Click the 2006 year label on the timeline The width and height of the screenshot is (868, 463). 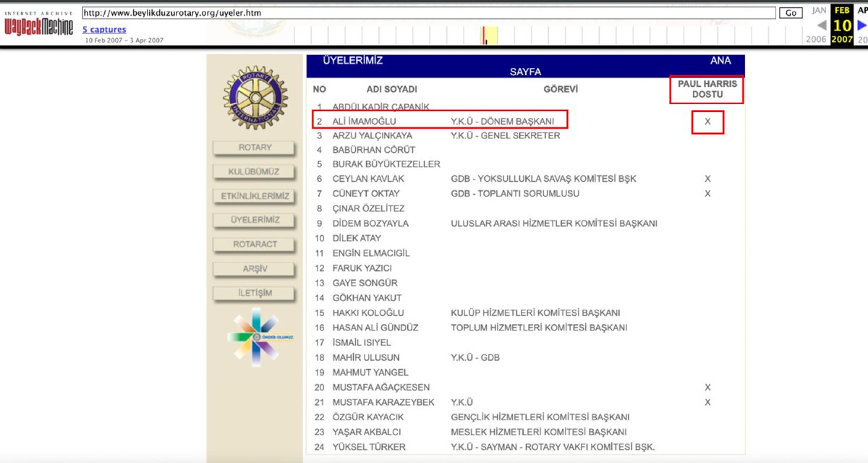point(817,40)
